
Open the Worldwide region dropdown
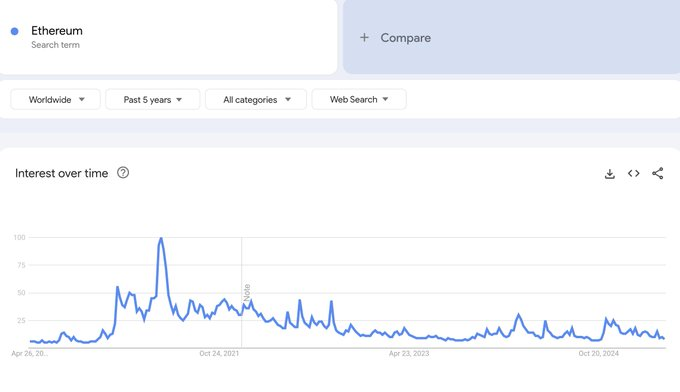coord(56,99)
